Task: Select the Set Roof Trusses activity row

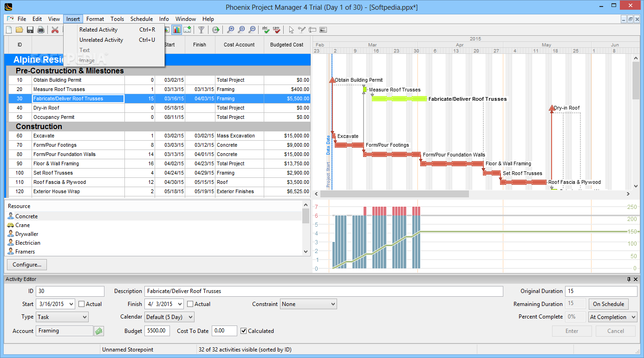Action: [159, 173]
